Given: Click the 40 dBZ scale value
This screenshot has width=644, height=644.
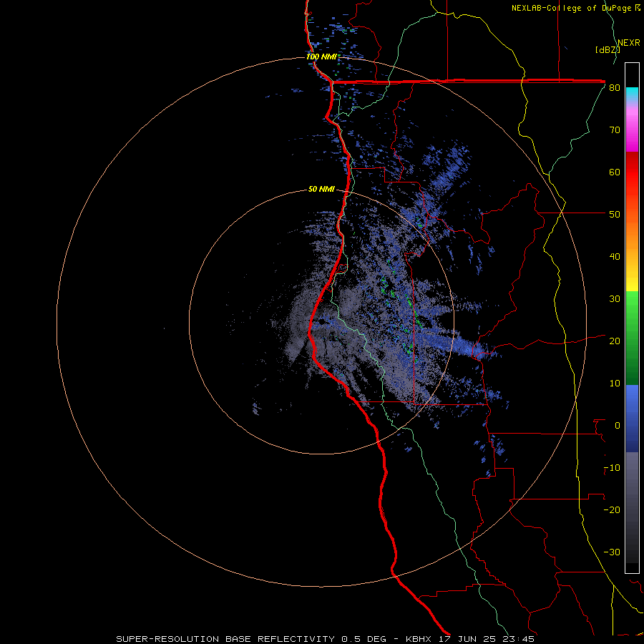Looking at the screenshot, I should [615, 257].
